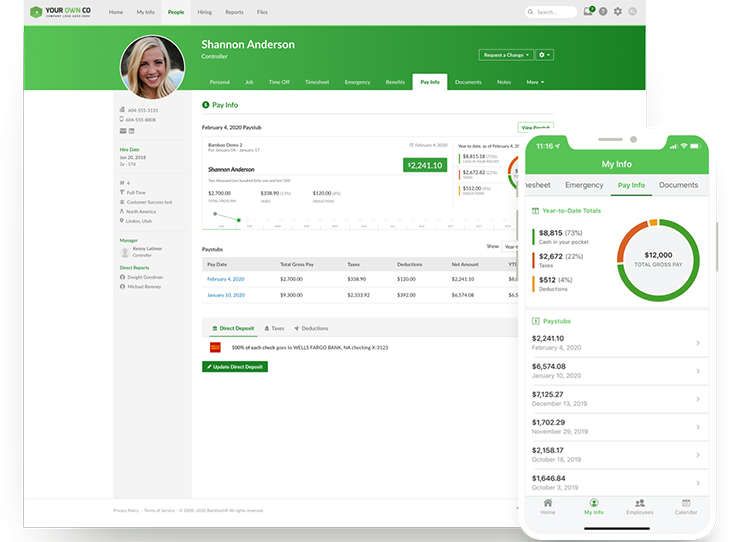
Task: Tap the My Info icon on phone
Action: pyautogui.click(x=594, y=503)
